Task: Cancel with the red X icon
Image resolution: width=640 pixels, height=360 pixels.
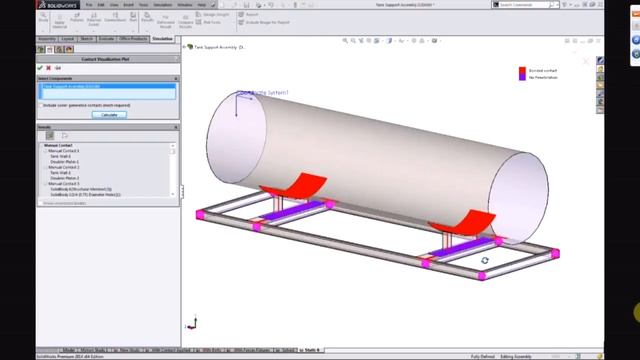Action: click(x=49, y=68)
